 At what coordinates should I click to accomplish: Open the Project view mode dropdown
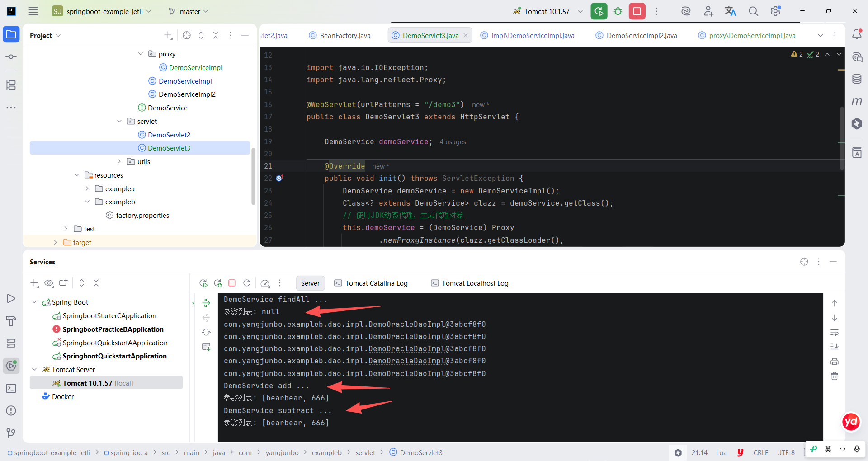point(45,35)
